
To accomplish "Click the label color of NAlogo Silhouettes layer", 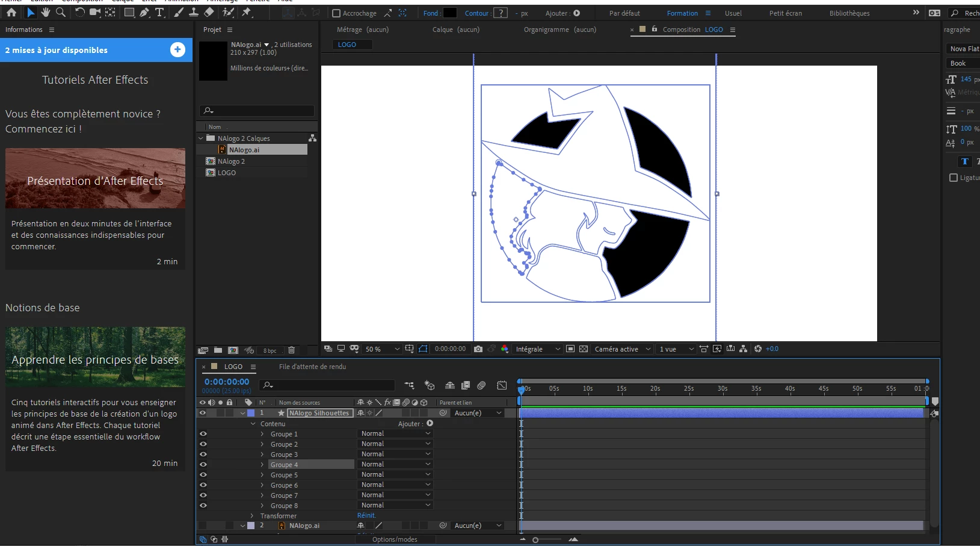I will [251, 413].
